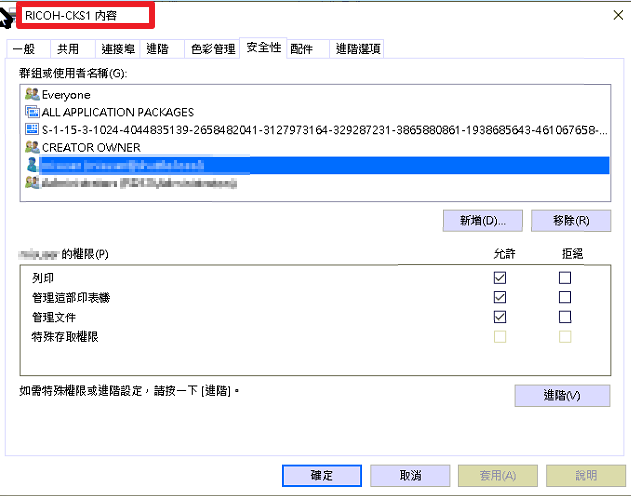Image resolution: width=631 pixels, height=496 pixels.
Task: Open the 色彩管理 tab
Action: [x=212, y=49]
